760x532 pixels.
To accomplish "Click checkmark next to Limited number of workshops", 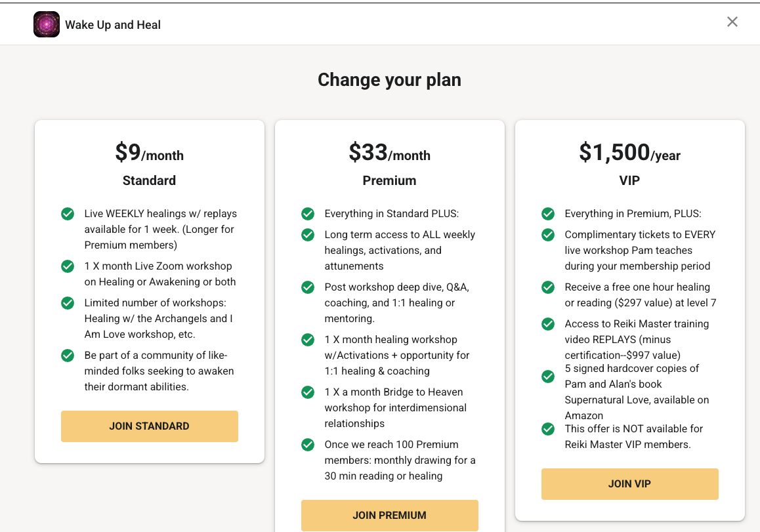I will pos(68,303).
